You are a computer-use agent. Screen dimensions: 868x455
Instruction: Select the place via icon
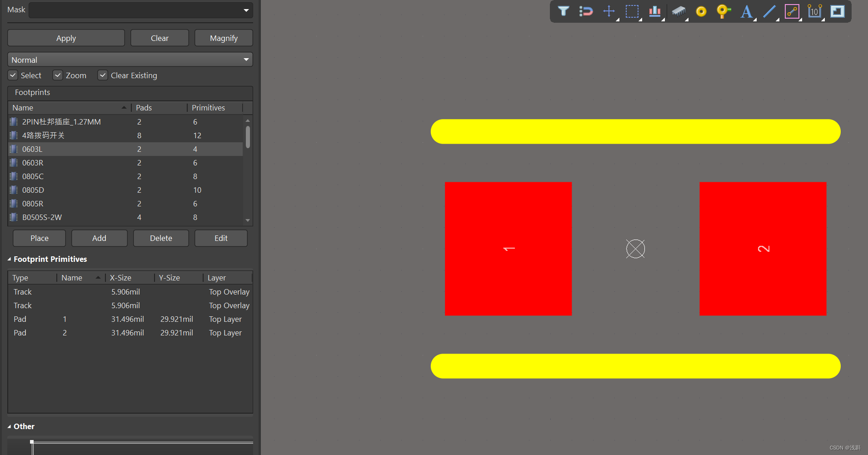[723, 11]
